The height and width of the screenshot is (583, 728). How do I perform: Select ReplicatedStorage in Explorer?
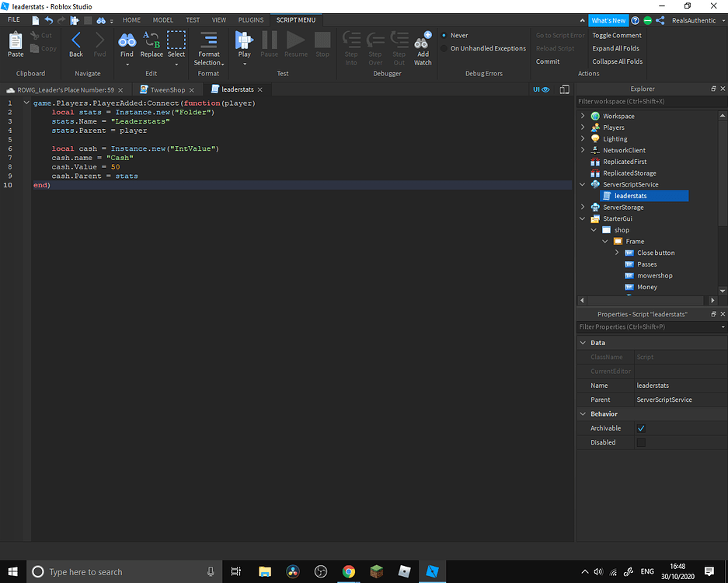(629, 173)
